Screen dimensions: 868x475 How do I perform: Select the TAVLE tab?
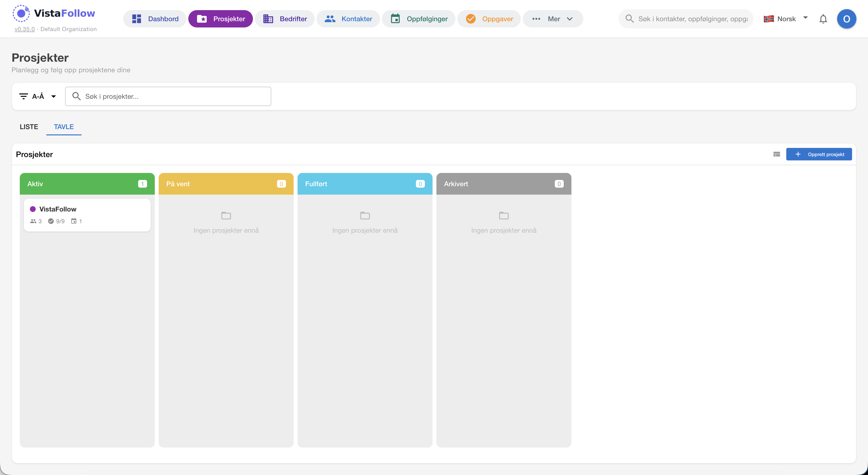point(64,127)
